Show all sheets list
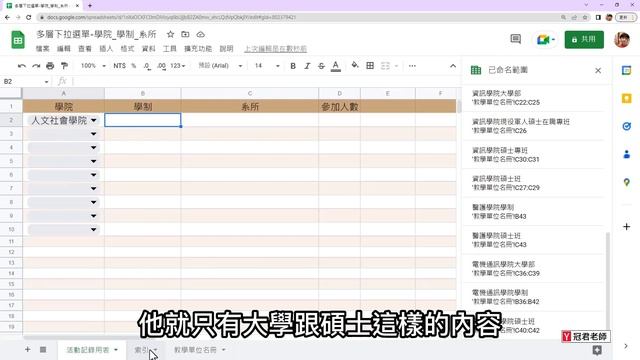Screen dimensions: 640x360 (x=43, y=349)
